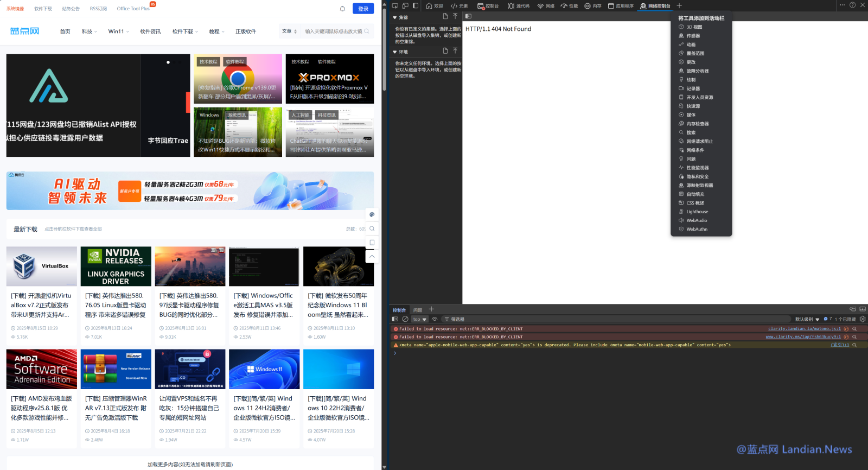868x470 pixels.
Task: Switch to the 元素 tab in DevTools
Action: [x=459, y=6]
